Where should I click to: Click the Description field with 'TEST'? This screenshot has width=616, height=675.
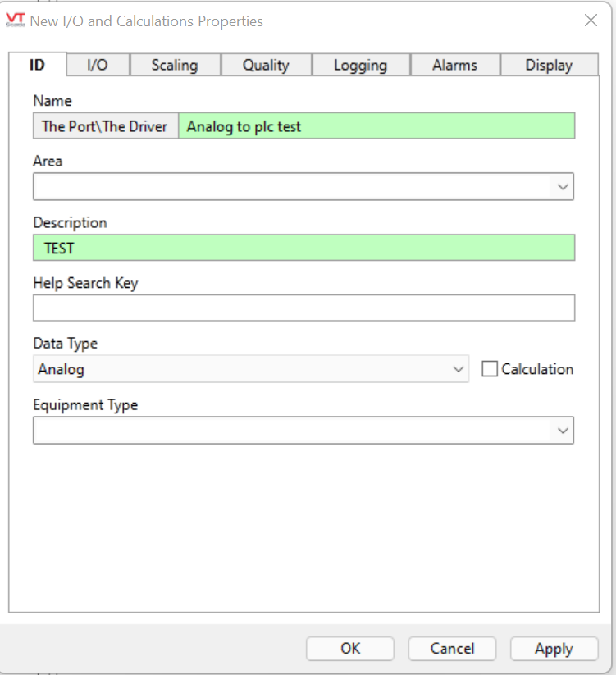tap(303, 248)
